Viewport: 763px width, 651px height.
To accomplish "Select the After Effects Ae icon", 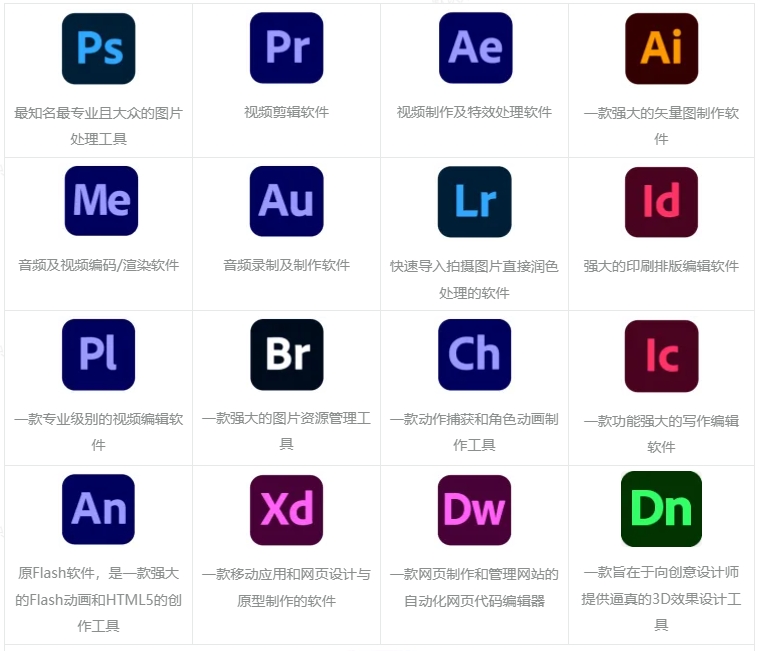I will [x=475, y=48].
